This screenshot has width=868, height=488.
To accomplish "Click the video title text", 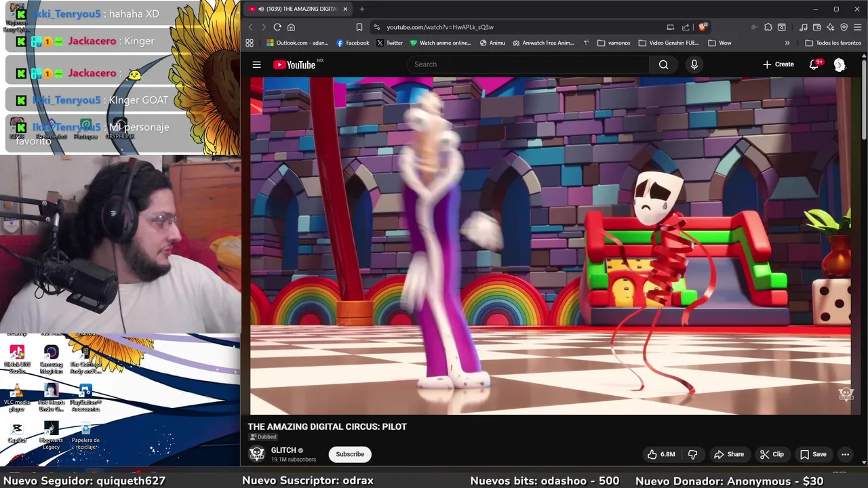I will [327, 426].
